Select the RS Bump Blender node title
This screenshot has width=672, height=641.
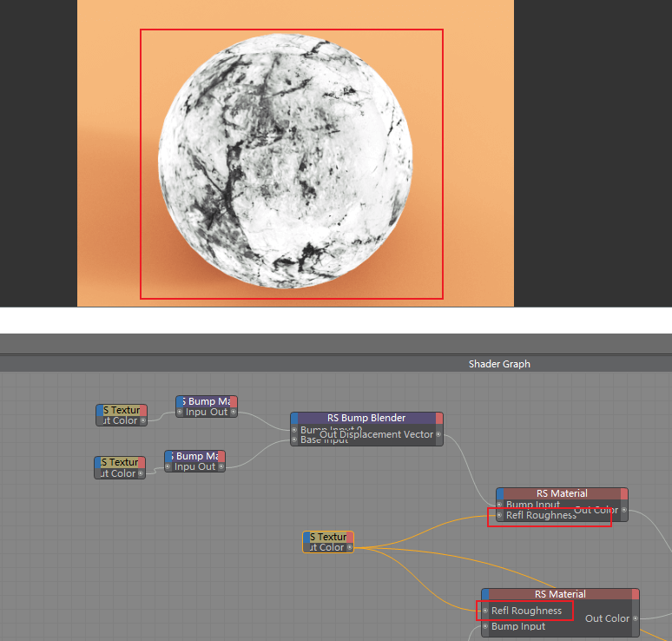click(x=366, y=418)
